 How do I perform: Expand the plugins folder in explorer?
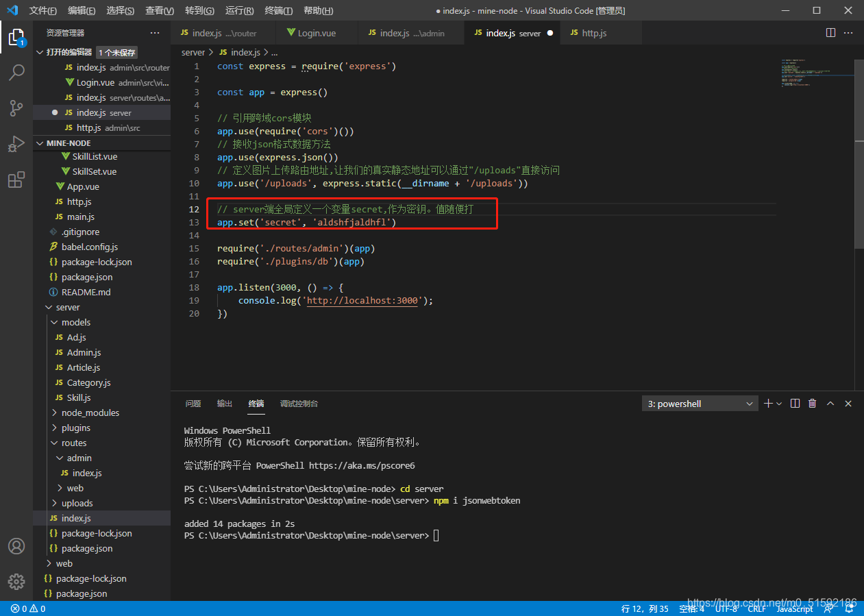75,428
